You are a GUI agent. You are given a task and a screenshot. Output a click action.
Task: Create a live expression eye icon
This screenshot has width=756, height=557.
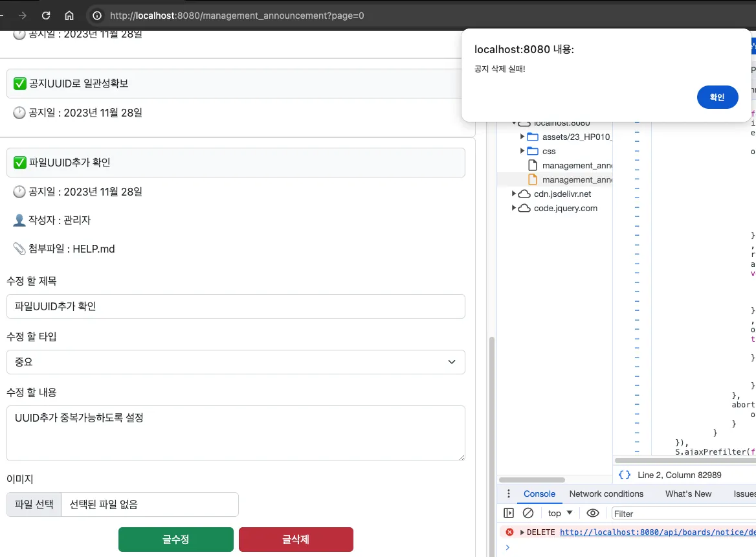click(592, 513)
